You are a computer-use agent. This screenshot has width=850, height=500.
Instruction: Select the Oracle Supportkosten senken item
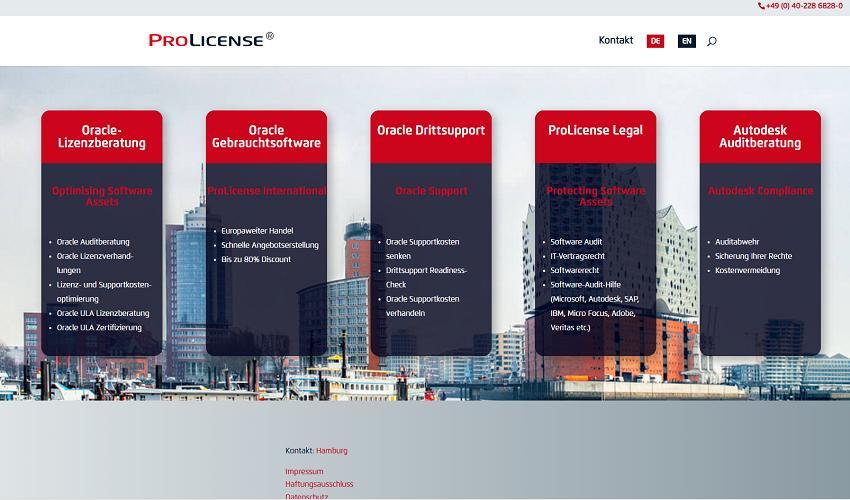(422, 249)
